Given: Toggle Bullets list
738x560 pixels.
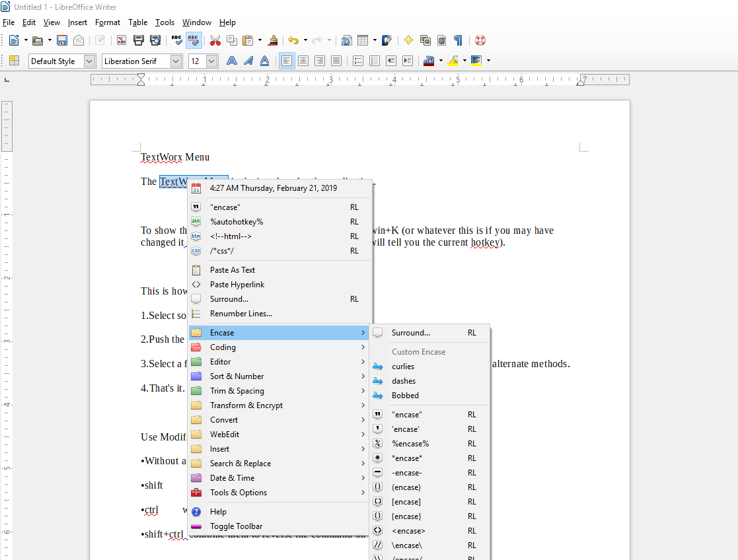Looking at the screenshot, I should coord(375,61).
